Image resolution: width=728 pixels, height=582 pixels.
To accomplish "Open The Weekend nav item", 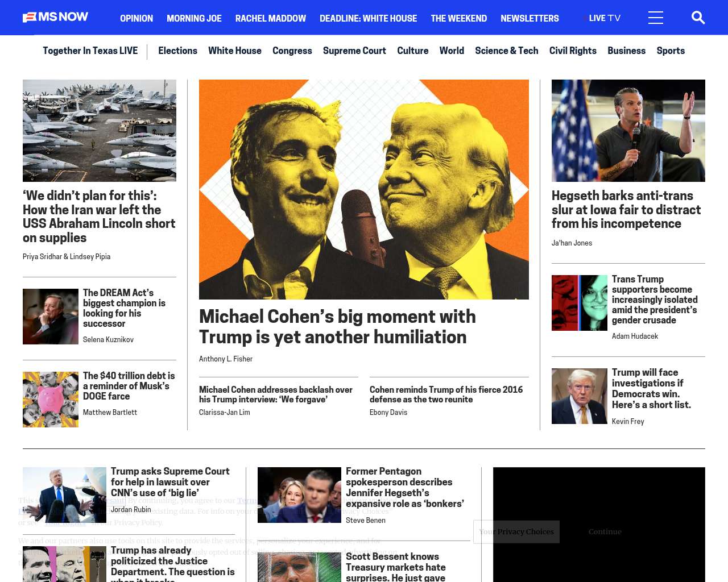I will point(459,18).
